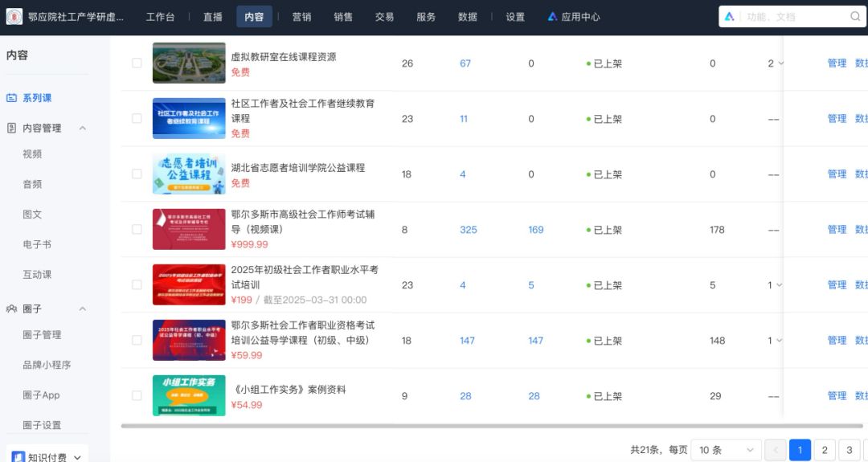868x462 pixels.
Task: Select checkbox for 湖北省志愿者培训学院公益课程
Action: point(137,174)
